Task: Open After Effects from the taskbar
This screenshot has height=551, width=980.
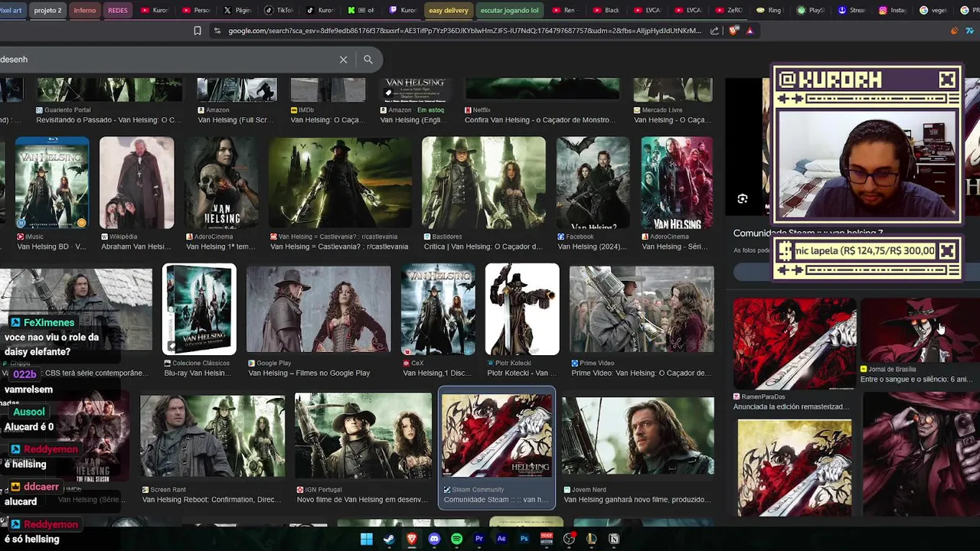Action: pos(501,539)
